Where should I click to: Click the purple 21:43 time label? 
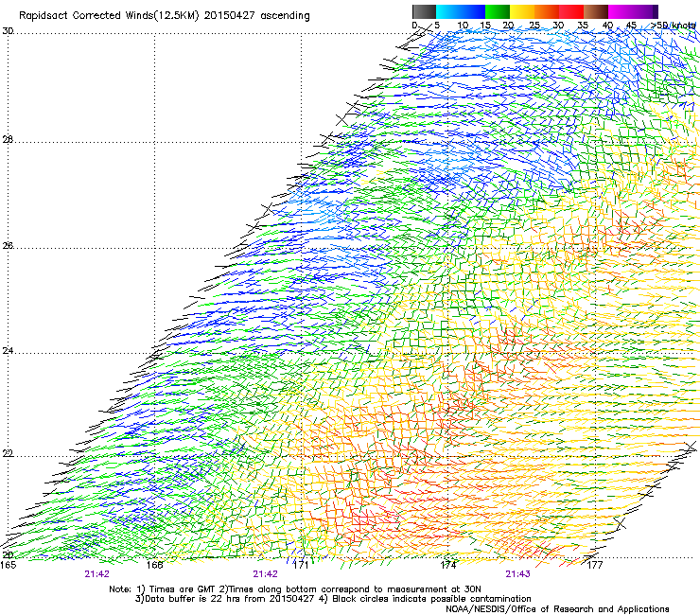point(517,574)
